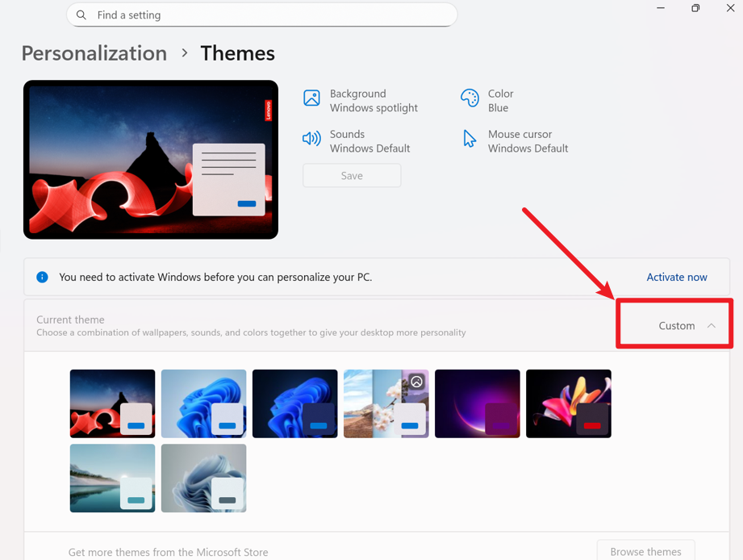The width and height of the screenshot is (743, 560).
Task: Click the search magnifier icon
Action: tap(81, 15)
